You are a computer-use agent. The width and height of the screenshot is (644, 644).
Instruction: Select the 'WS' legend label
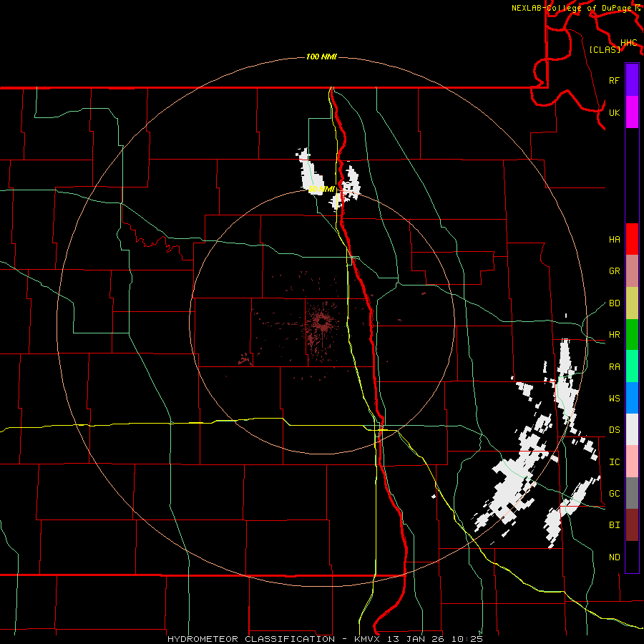pos(614,399)
